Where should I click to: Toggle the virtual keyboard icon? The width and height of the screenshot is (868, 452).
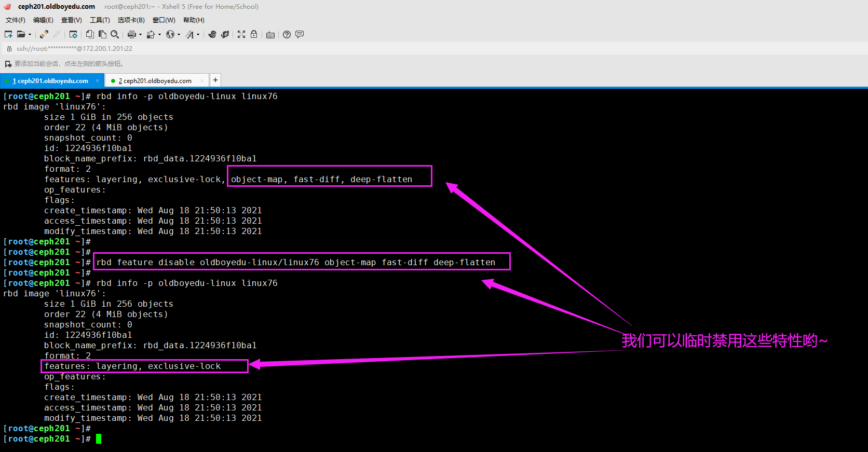tap(270, 35)
